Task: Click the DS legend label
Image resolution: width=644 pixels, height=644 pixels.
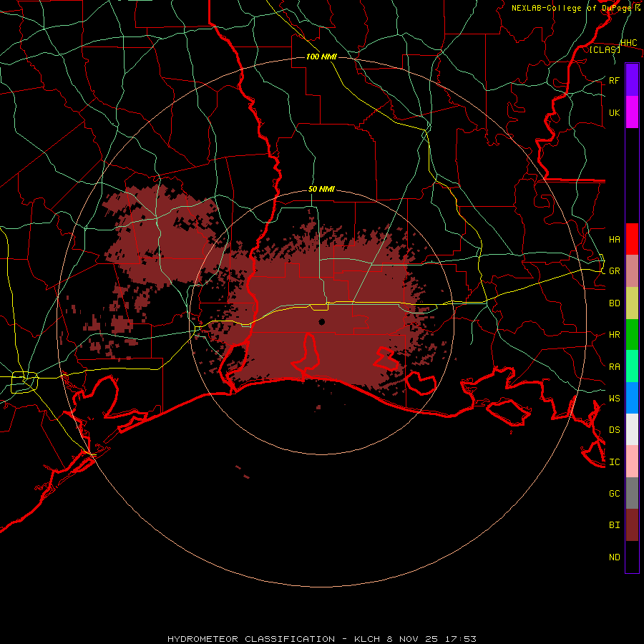Action: [x=614, y=430]
